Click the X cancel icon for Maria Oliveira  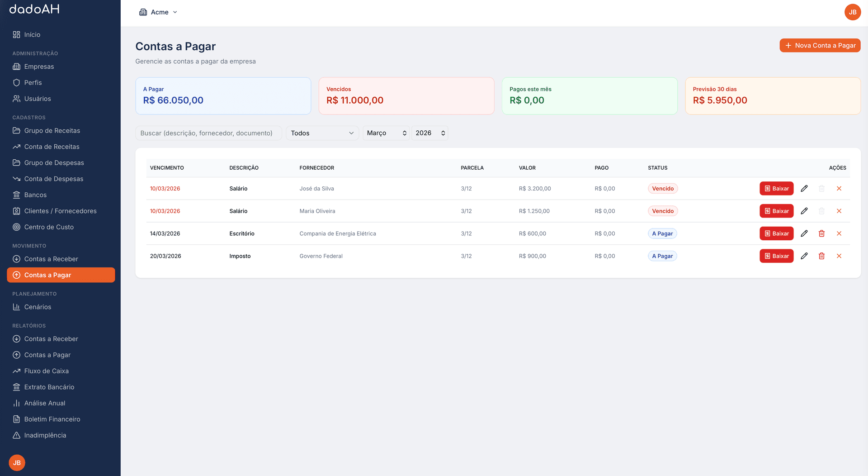(839, 211)
